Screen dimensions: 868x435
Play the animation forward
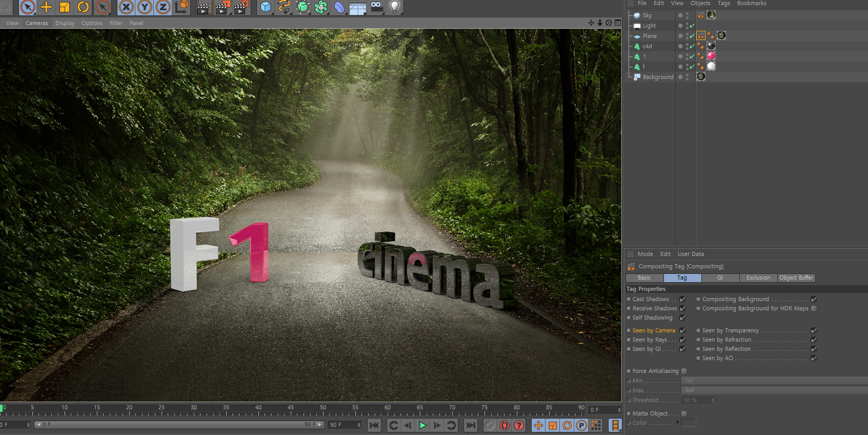point(422,425)
